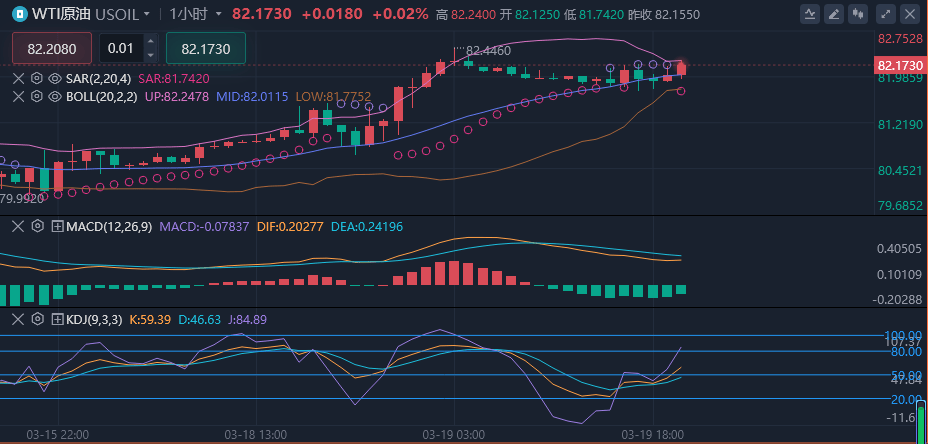Click the current price tag 82.1730 on axis
This screenshot has height=444, width=928.
tap(900, 65)
